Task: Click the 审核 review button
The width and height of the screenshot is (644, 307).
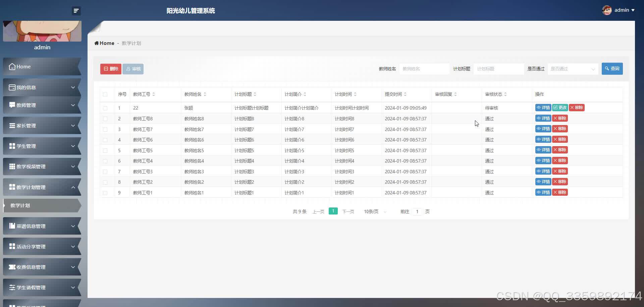Action: (x=133, y=69)
